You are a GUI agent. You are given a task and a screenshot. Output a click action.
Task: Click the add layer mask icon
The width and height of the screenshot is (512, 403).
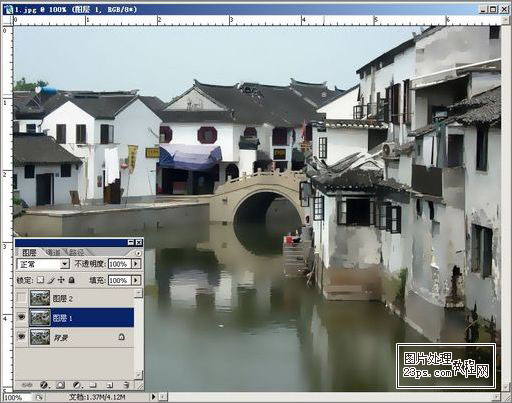click(x=60, y=385)
